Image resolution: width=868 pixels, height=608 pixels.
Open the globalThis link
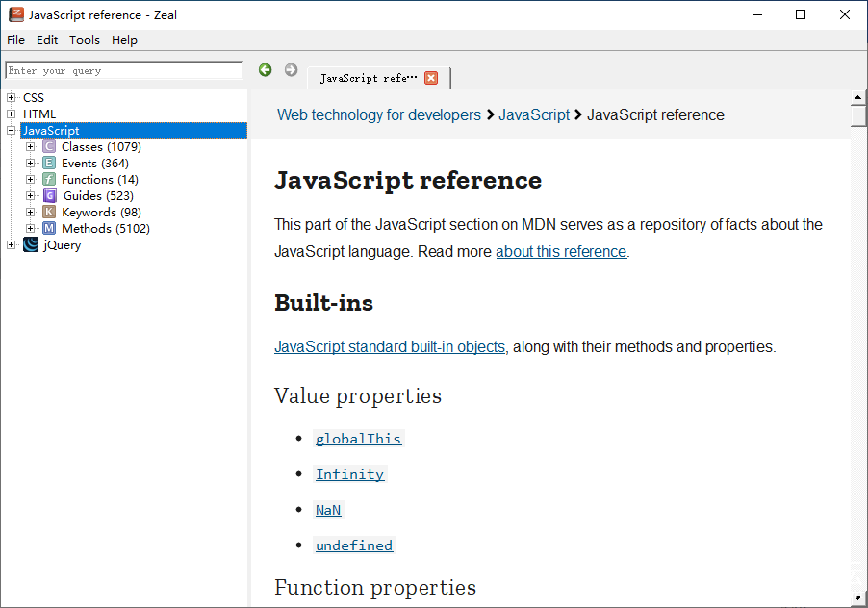358,439
